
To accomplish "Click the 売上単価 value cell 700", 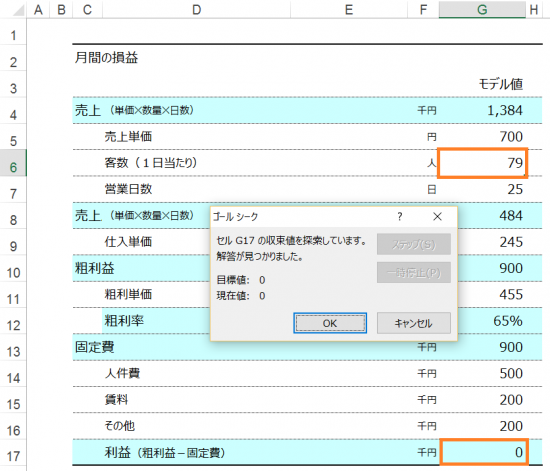I will click(482, 137).
